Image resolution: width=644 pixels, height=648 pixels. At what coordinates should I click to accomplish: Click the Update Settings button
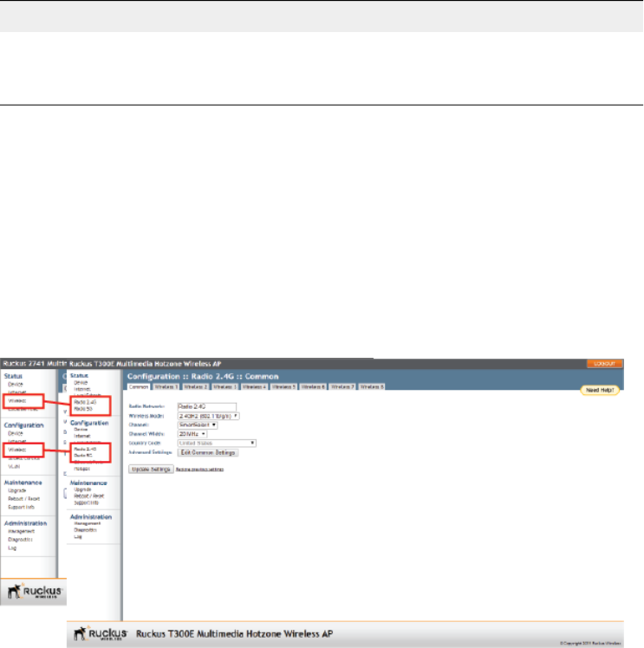tap(151, 470)
